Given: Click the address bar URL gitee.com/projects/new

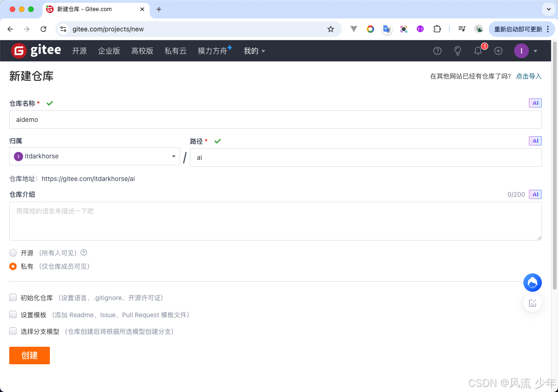Looking at the screenshot, I should (x=108, y=29).
